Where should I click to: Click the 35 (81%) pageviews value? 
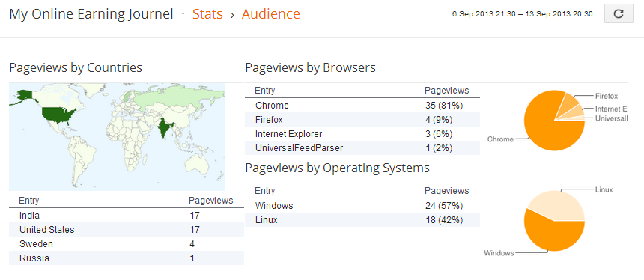(444, 106)
